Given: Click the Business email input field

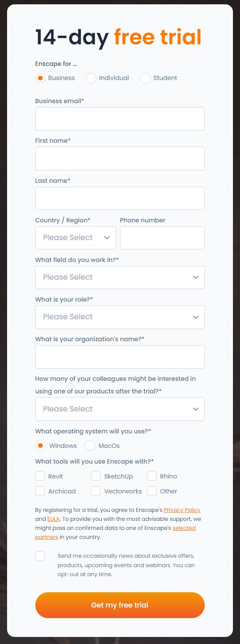Looking at the screenshot, I should click(120, 119).
